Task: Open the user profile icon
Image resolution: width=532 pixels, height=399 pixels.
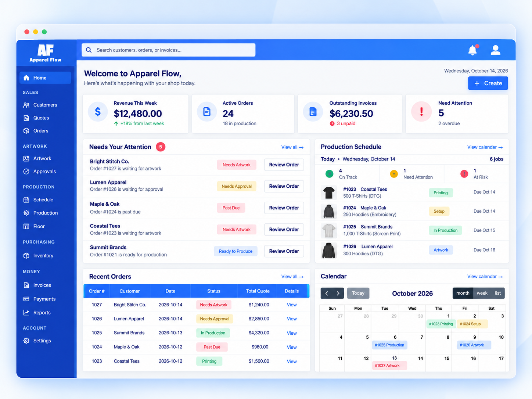Action: pos(496,50)
